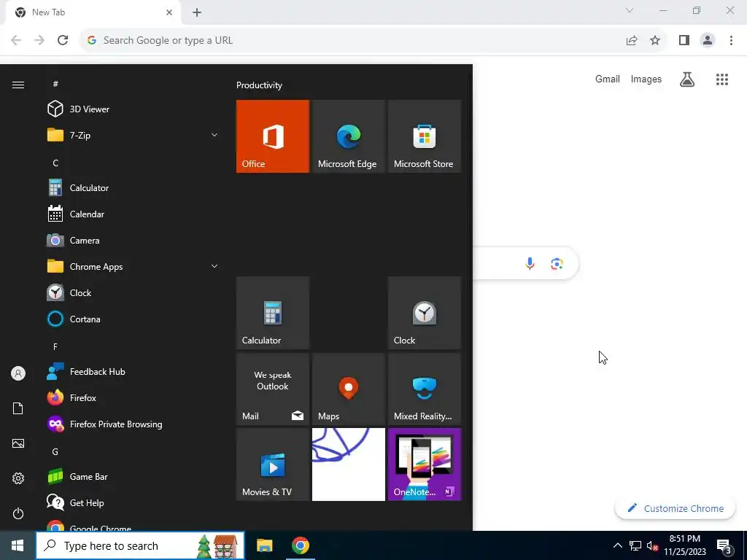
Task: Open File Explorer from taskbar
Action: tap(264, 545)
